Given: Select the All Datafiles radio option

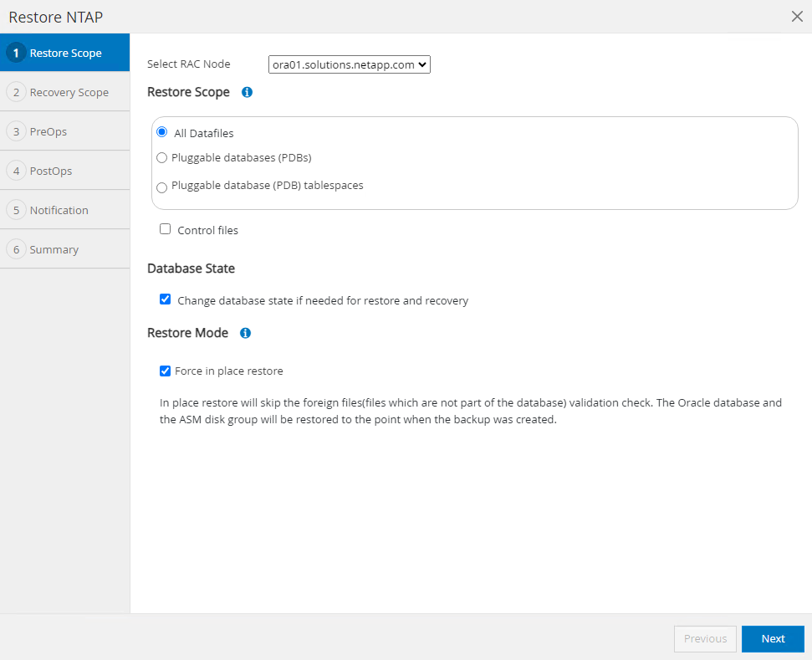Looking at the screenshot, I should point(162,132).
